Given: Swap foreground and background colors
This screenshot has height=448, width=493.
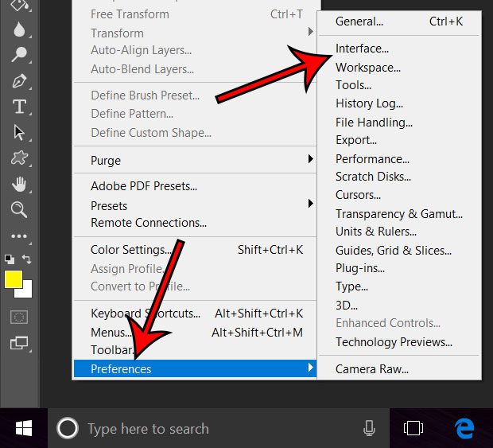Looking at the screenshot, I should pos(28,259).
